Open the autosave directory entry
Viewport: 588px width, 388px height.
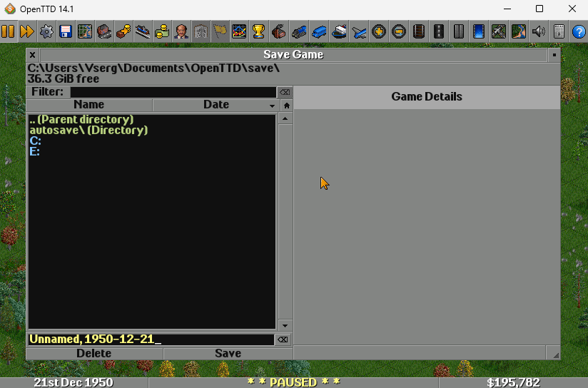pyautogui.click(x=88, y=130)
